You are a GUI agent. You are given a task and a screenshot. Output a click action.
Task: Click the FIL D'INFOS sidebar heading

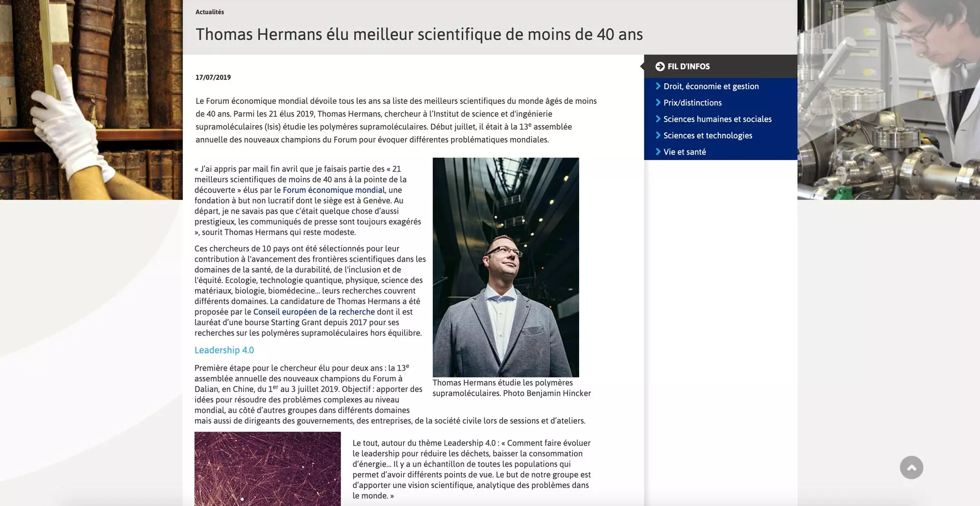688,66
